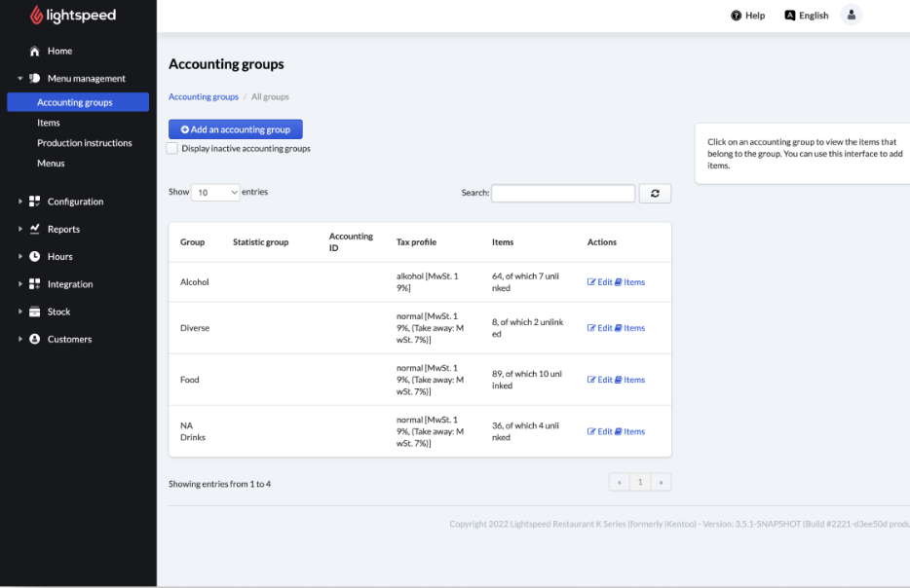910x588 pixels.
Task: Go to Menus in the sidebar
Action: (51, 164)
